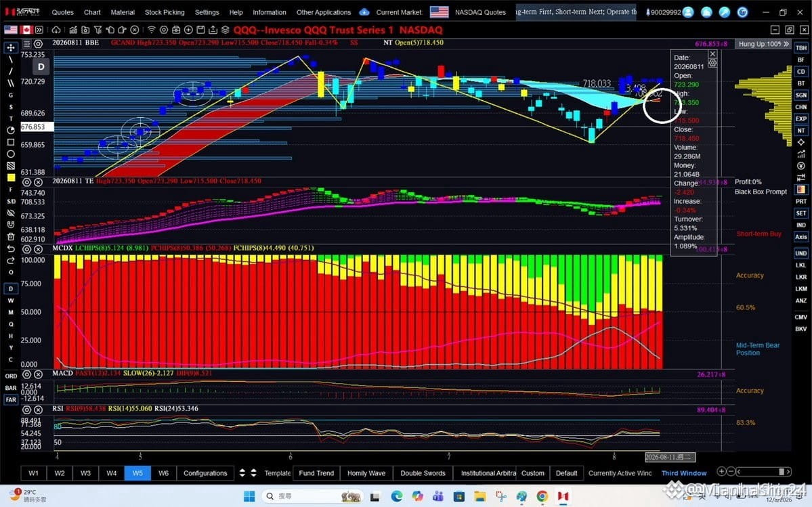Toggle the FAR button
The height and width of the screenshot is (507, 812).
[x=10, y=400]
